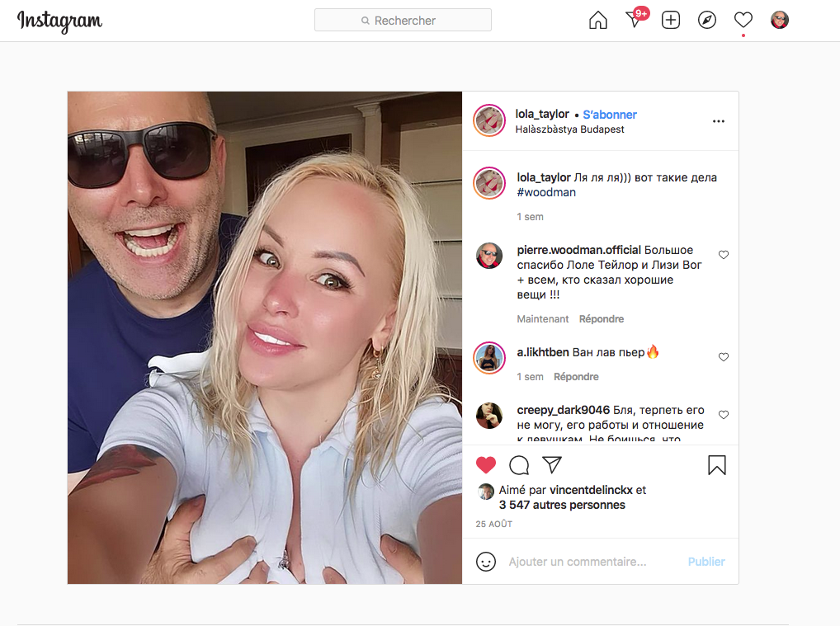Click the comment bubble icon under post

click(x=519, y=465)
